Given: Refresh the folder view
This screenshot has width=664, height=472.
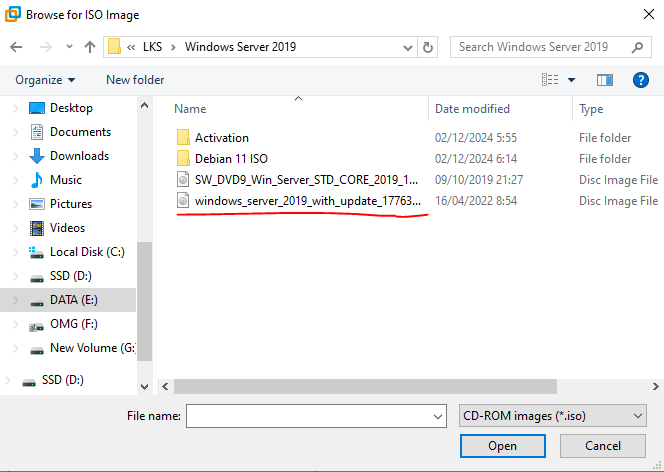Looking at the screenshot, I should pyautogui.click(x=428, y=47).
